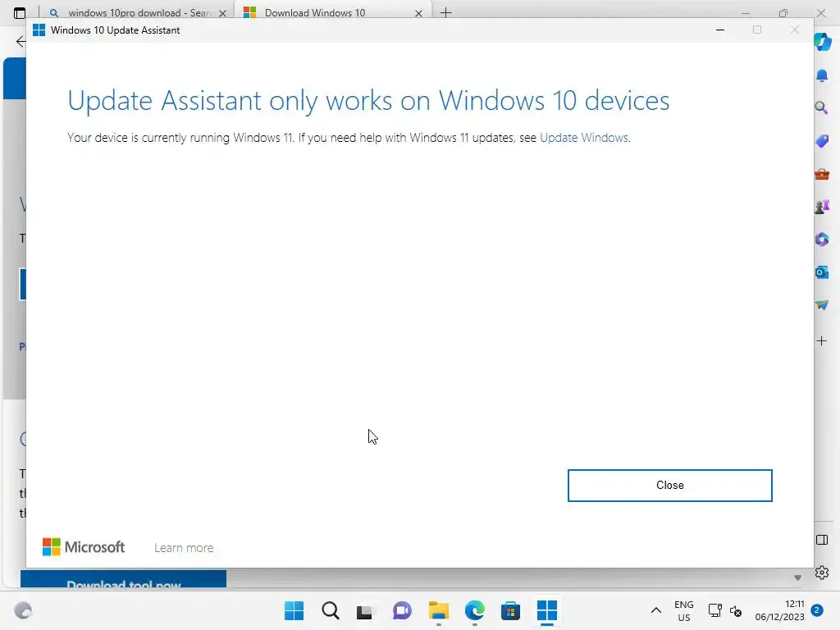This screenshot has width=840, height=630.
Task: Go back in the Edge browser
Action: click(x=21, y=41)
